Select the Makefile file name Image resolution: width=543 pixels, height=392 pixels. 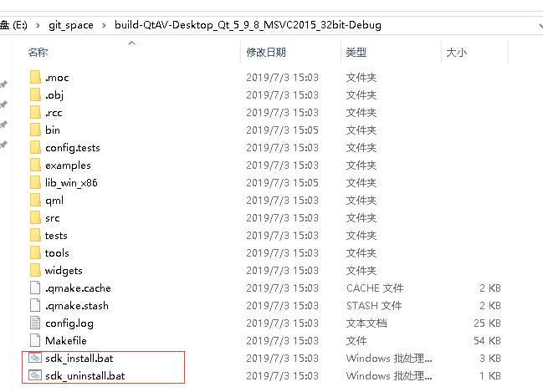(x=66, y=341)
